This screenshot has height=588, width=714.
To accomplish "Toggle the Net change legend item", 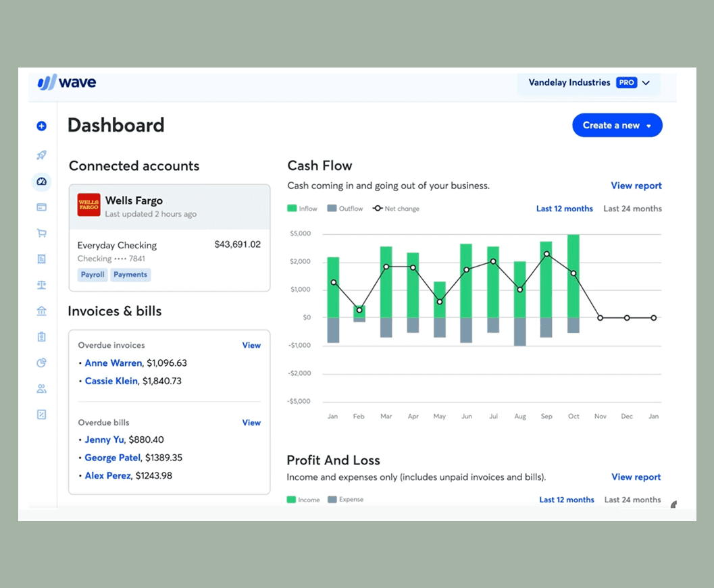I will tap(396, 209).
